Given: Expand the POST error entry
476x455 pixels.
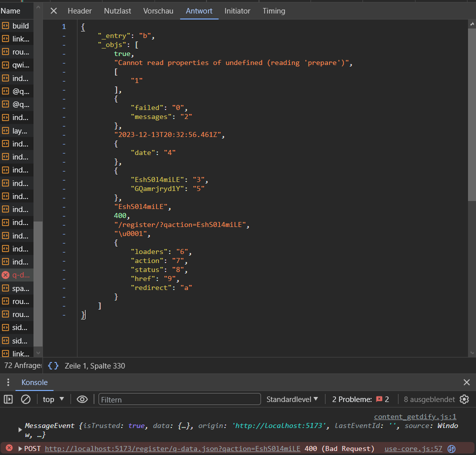Looking at the screenshot, I should [20, 448].
